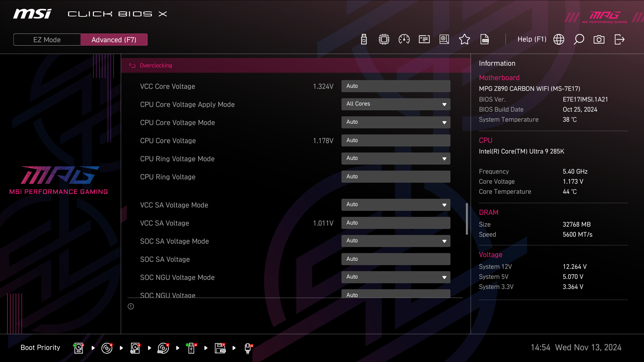Click the favorites star icon
This screenshot has height=362, width=644.
pos(464,40)
